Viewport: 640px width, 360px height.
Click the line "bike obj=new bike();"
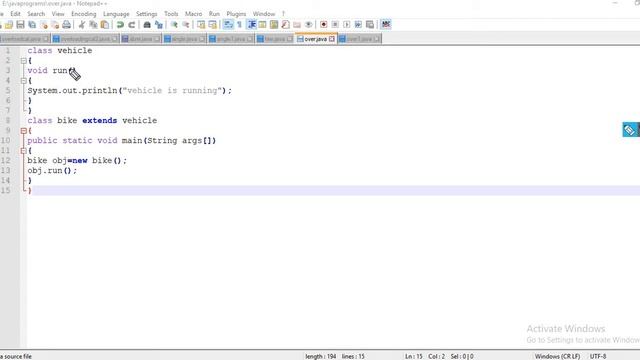77,160
